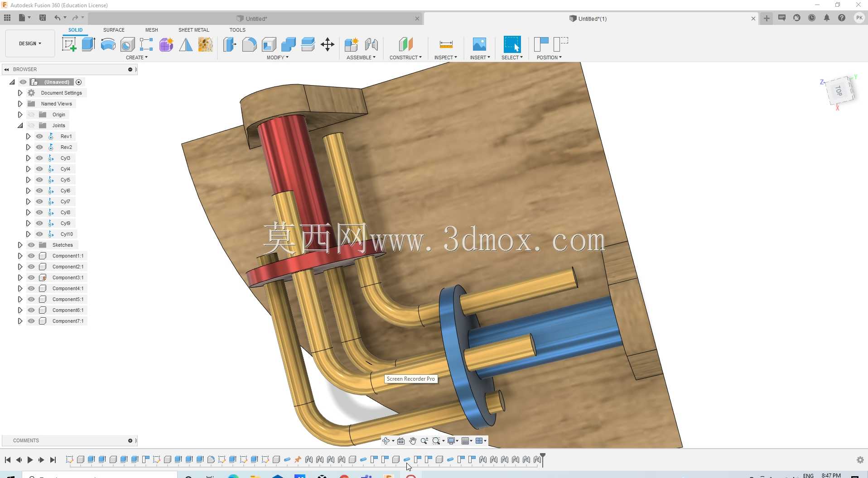Activate the (Unsaved) root component radio button
Viewport: 868px width, 478px height.
(79, 82)
